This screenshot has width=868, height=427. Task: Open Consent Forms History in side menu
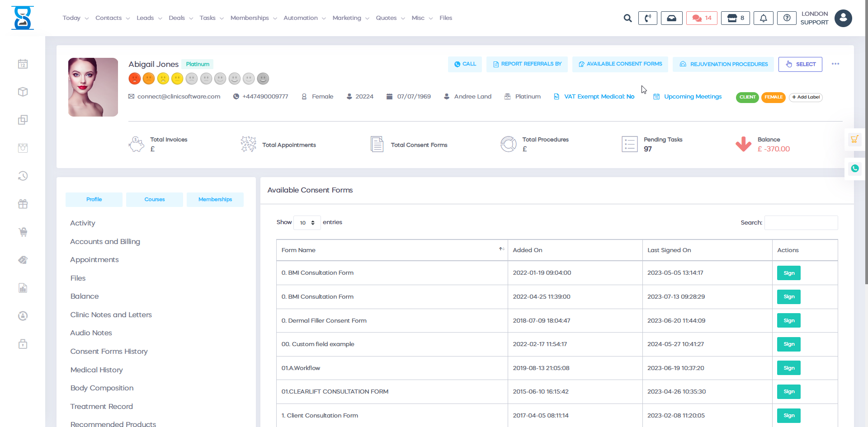[x=109, y=352]
